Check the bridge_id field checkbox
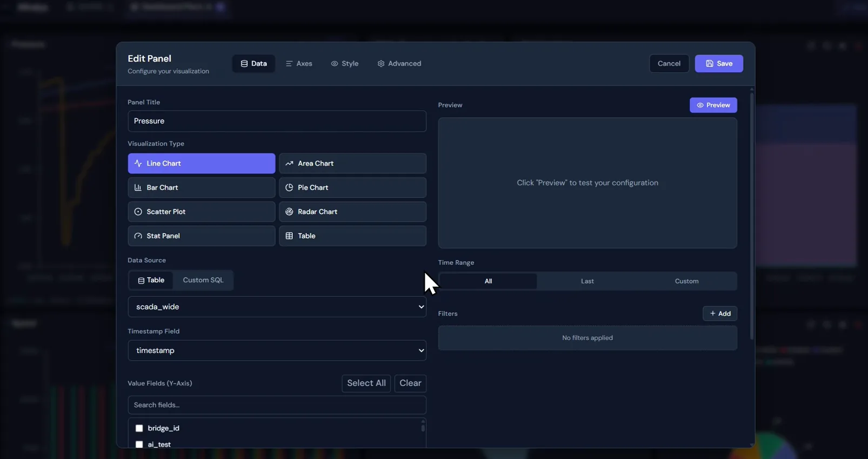The width and height of the screenshot is (868, 459). pos(139,428)
